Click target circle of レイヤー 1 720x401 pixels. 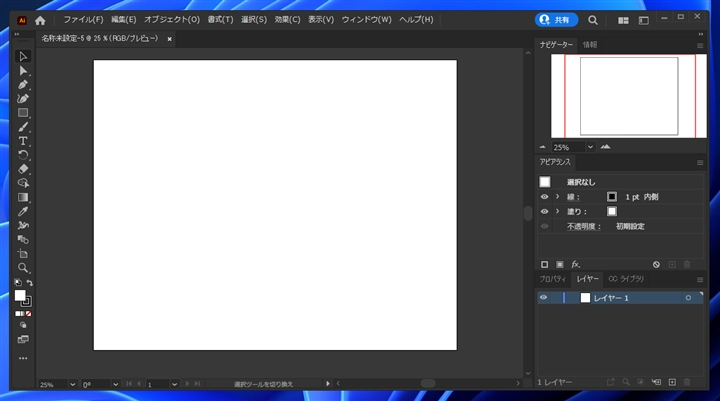pos(688,298)
